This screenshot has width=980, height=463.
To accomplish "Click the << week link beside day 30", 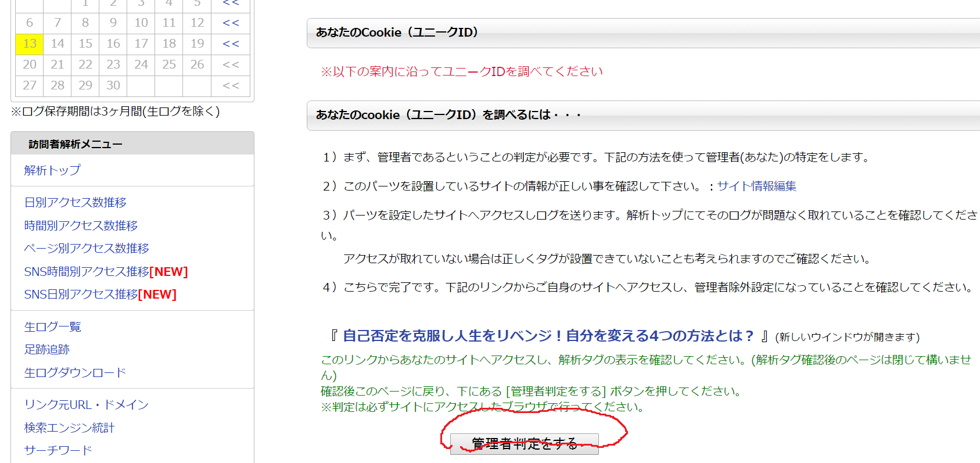I will pos(231,86).
